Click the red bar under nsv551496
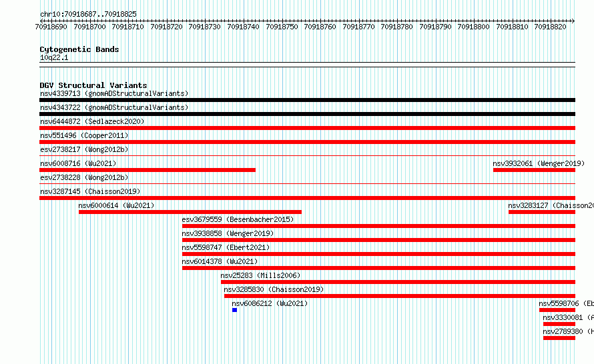 click(307, 142)
